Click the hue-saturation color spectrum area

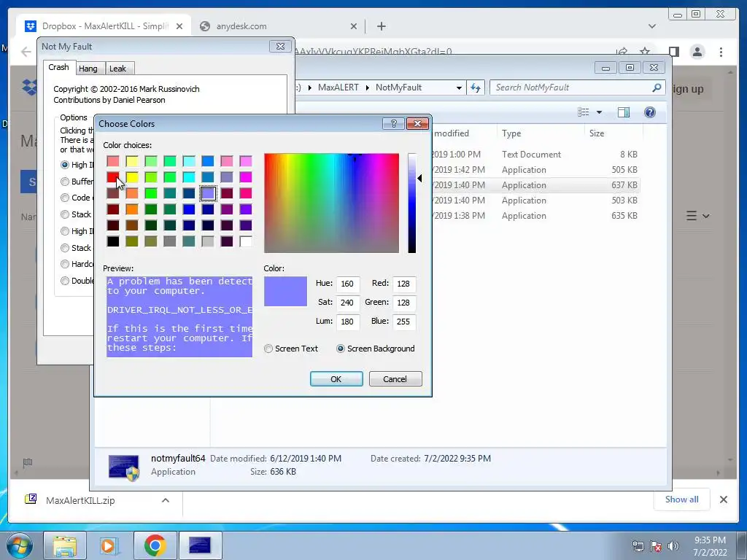(x=332, y=203)
